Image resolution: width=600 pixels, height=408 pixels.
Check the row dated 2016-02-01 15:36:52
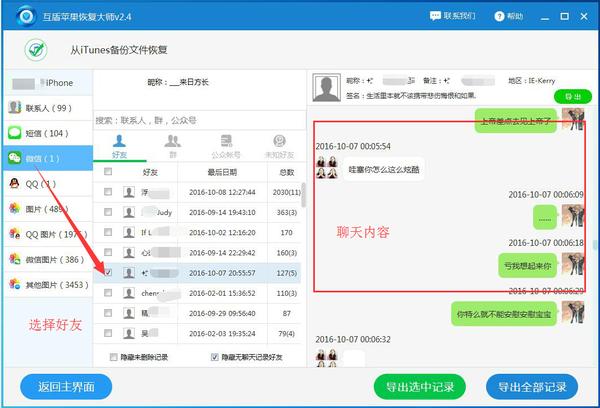tap(108, 293)
